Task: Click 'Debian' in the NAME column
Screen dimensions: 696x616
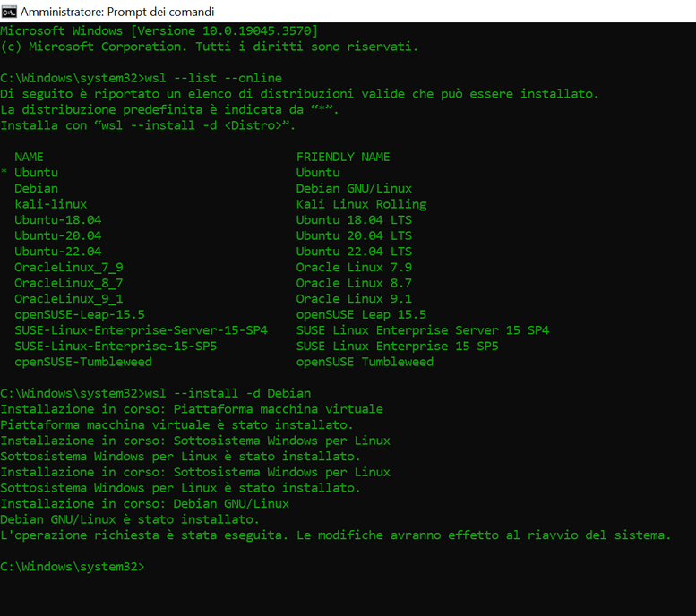Action: [36, 189]
